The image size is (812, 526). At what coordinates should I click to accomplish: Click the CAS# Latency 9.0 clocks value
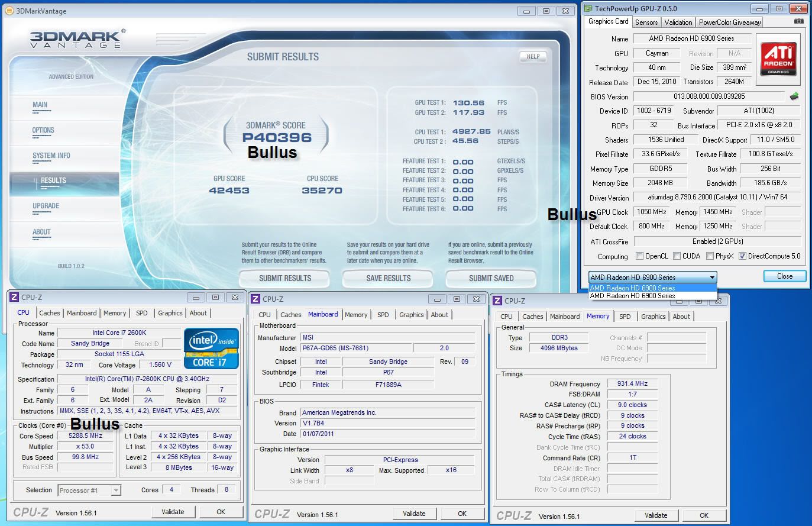click(632, 405)
